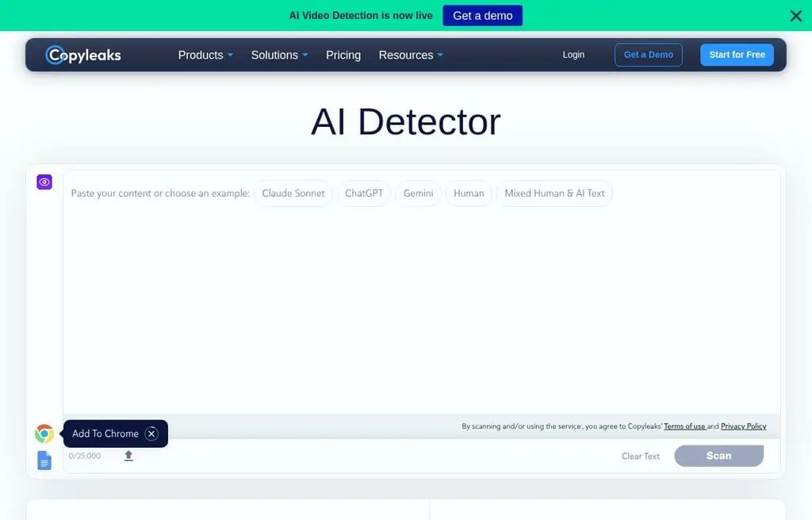
Task: Click the 0/25,000 character counter
Action: click(x=84, y=456)
